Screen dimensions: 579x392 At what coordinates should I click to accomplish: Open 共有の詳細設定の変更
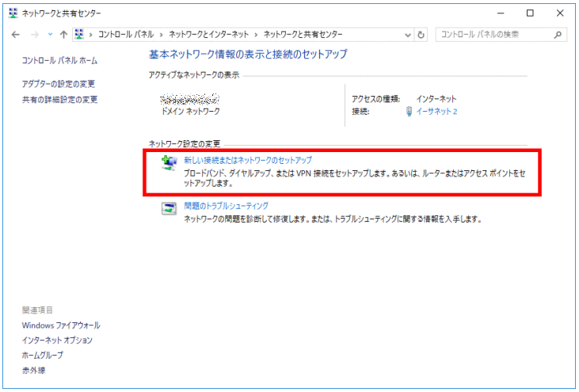click(x=59, y=100)
